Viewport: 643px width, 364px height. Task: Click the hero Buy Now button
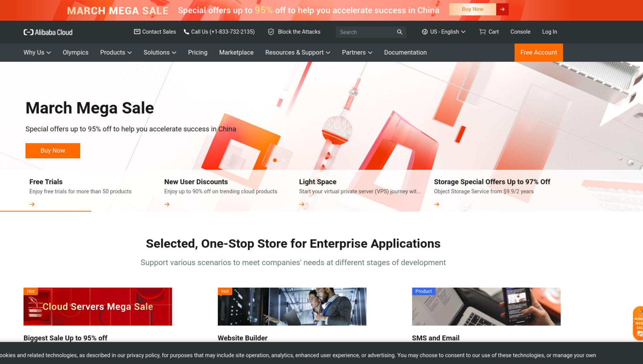coord(53,151)
